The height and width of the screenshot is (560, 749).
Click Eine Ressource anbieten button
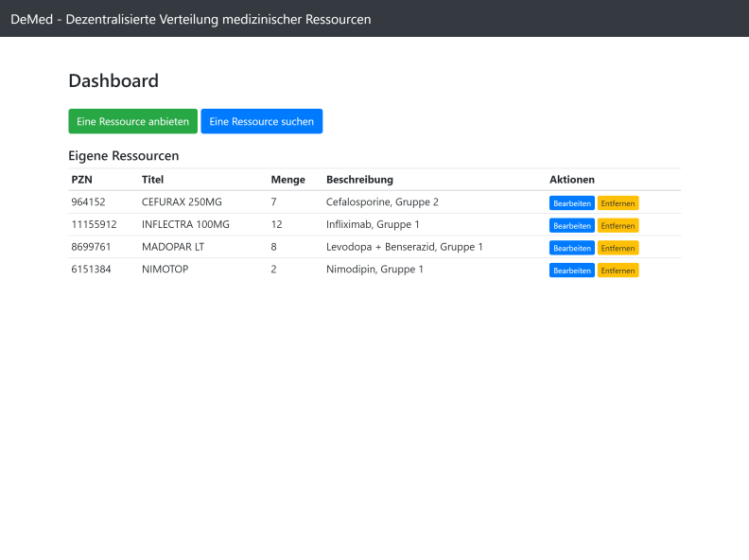pos(132,121)
